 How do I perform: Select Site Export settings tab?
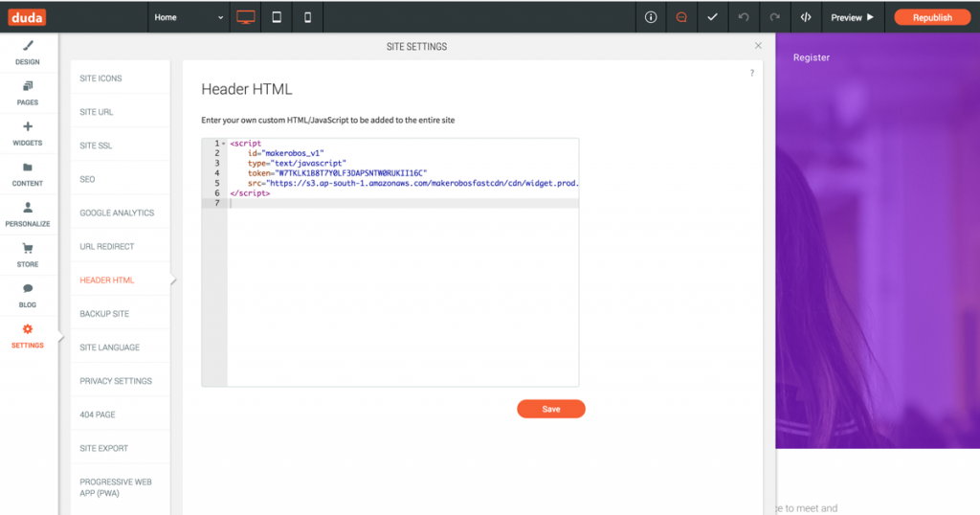pos(120,449)
